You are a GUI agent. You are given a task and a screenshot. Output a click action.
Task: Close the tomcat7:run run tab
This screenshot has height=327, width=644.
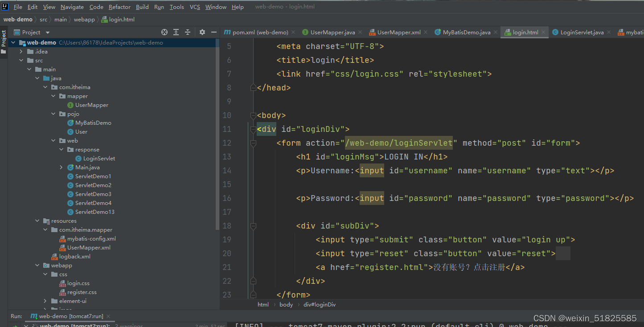[108, 316]
